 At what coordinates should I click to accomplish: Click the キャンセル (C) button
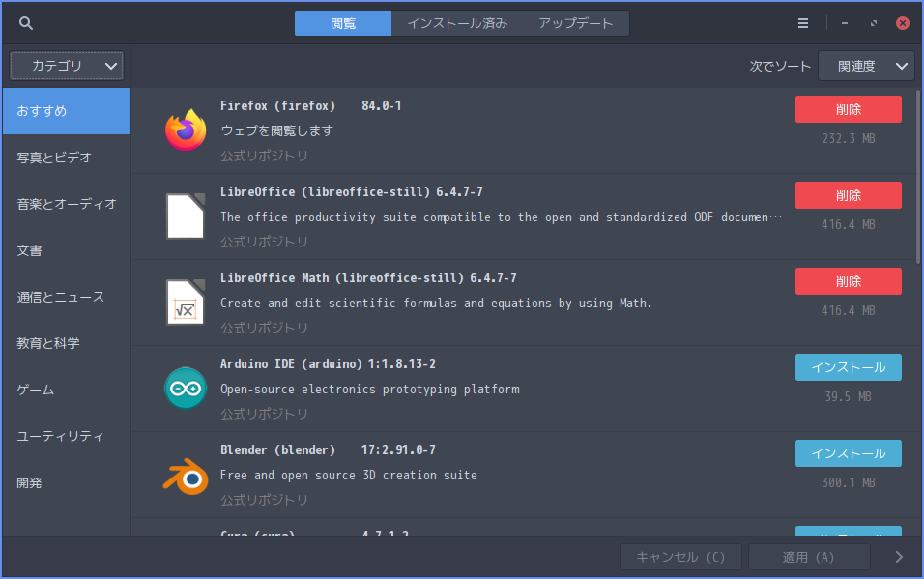point(680,557)
